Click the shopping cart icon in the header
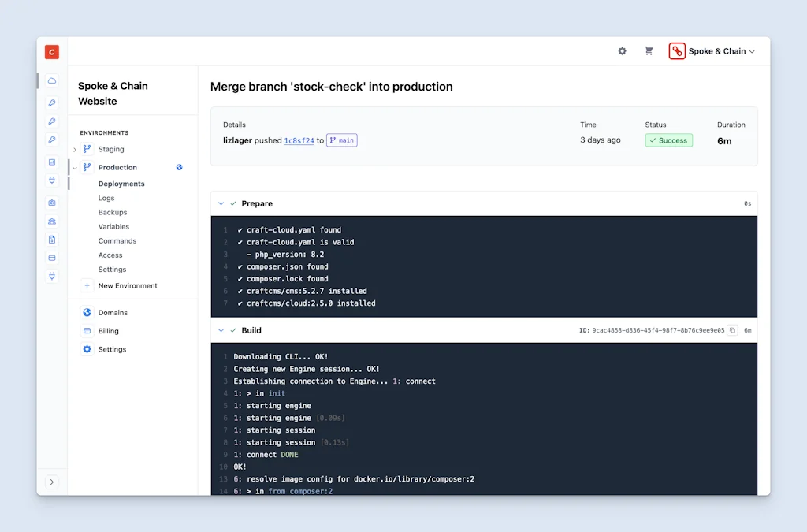The width and height of the screenshot is (807, 532). point(649,50)
